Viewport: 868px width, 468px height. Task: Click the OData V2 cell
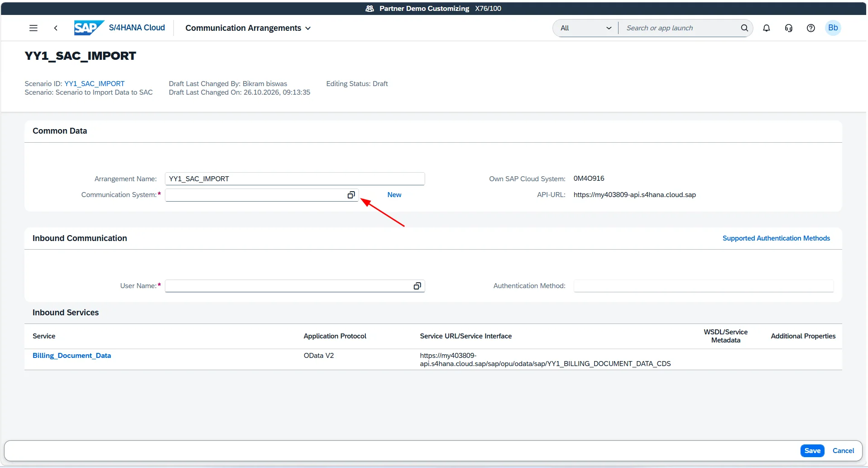[x=319, y=356]
